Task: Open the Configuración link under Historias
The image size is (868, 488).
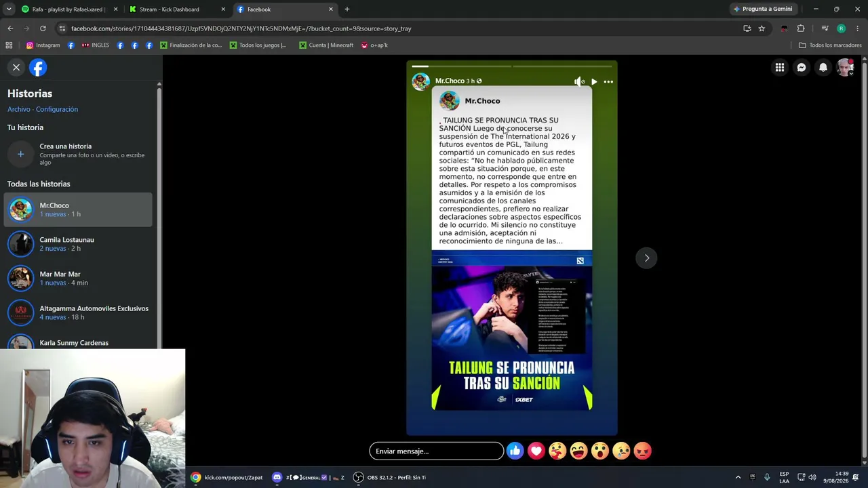Action: coord(57,109)
